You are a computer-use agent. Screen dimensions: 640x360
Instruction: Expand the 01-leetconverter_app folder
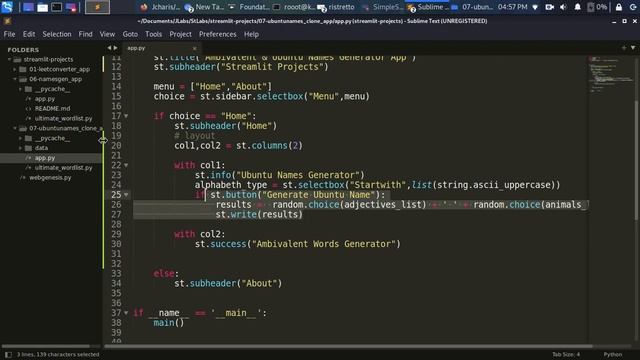[x=15, y=69]
